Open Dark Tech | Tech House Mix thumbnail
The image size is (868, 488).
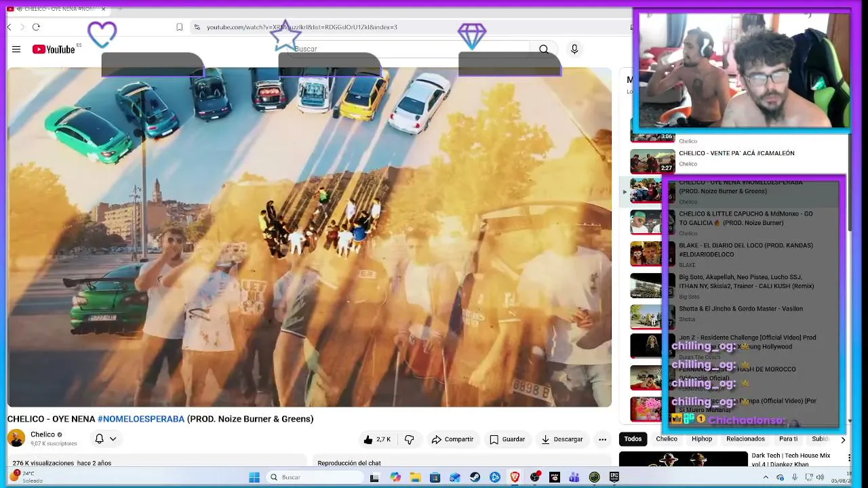click(683, 460)
